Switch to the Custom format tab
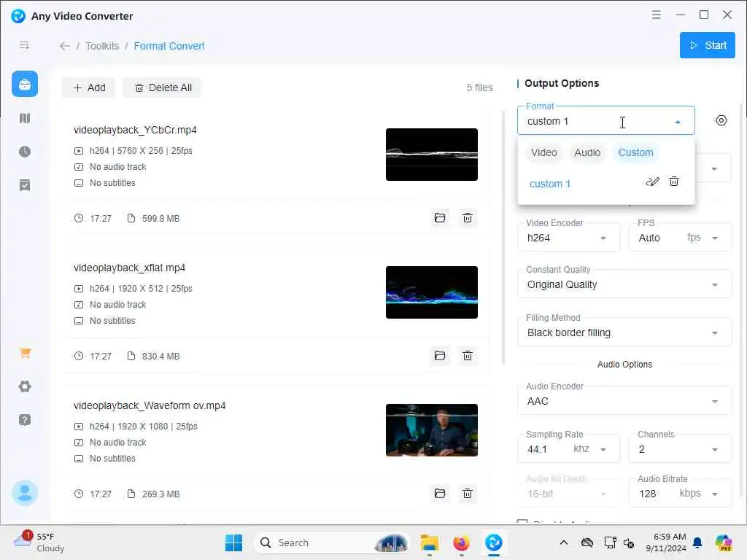The image size is (747, 560). coord(635,152)
